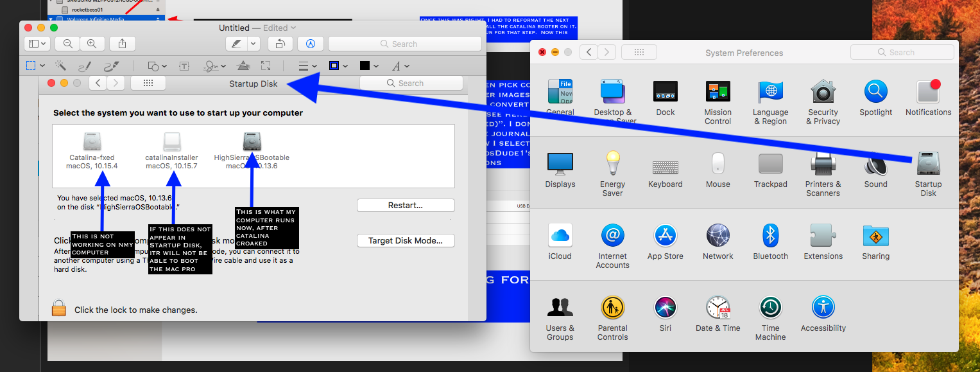Click the System Preferences search field

coord(902,53)
